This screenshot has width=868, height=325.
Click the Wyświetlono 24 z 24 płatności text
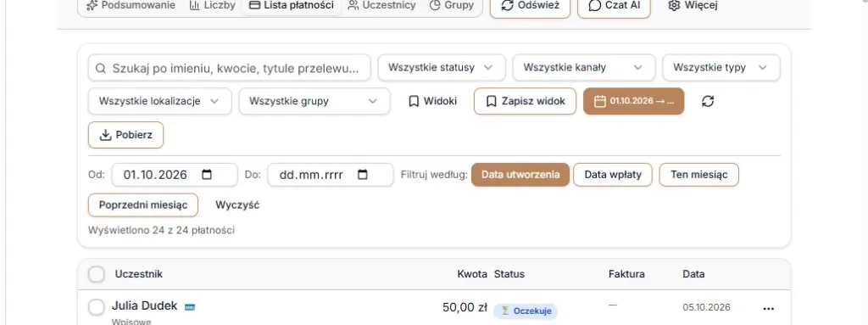161,230
